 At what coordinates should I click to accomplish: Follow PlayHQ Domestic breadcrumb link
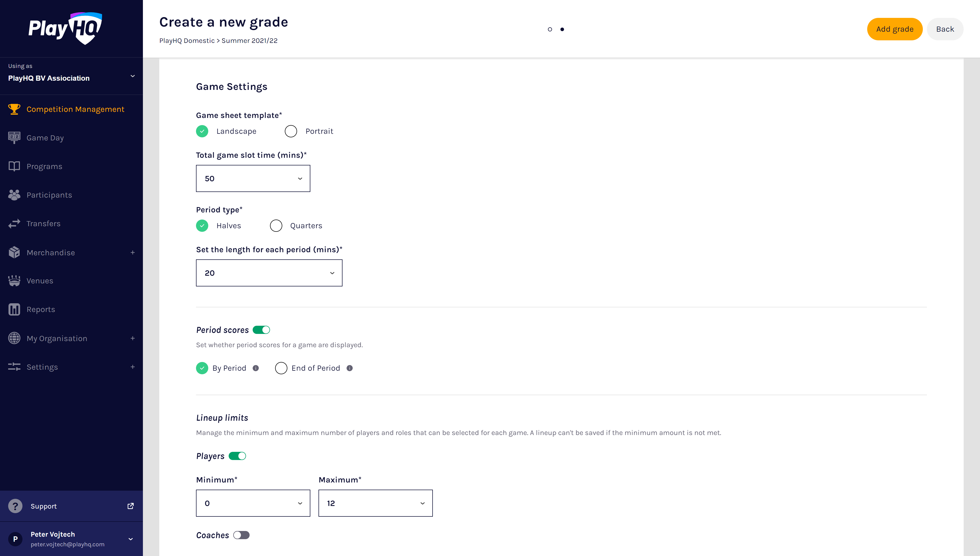pos(187,41)
